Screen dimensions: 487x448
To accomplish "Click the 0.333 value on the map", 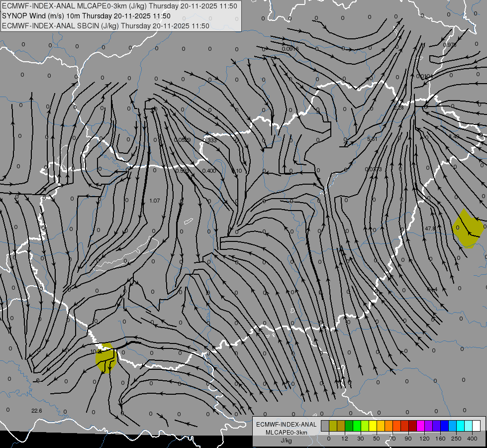I will 209,140.
